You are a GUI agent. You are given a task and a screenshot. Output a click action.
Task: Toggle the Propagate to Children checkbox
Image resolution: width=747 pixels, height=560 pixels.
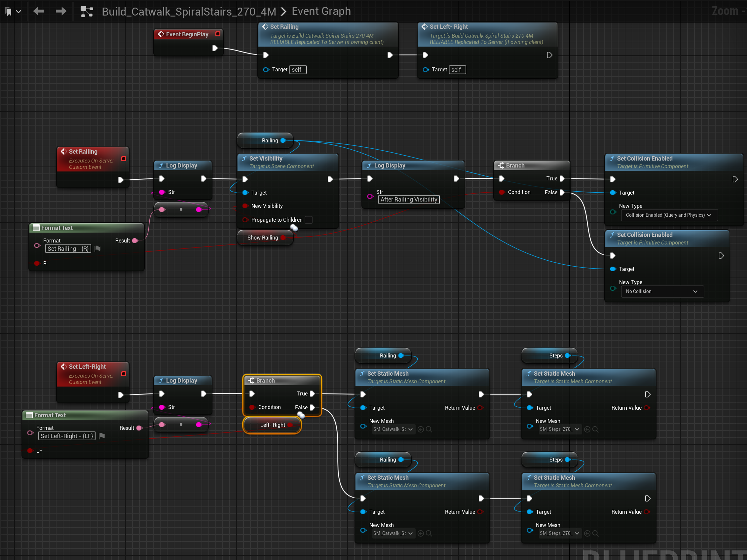click(x=309, y=220)
